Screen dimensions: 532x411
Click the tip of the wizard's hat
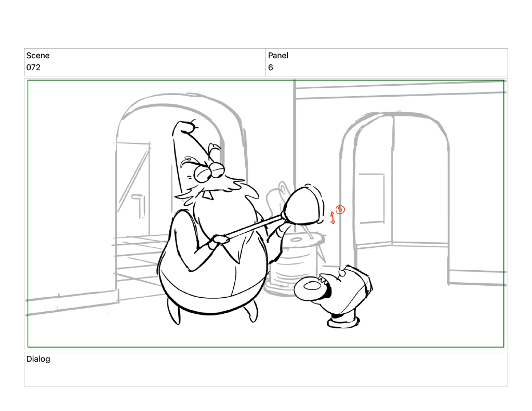coord(185,125)
